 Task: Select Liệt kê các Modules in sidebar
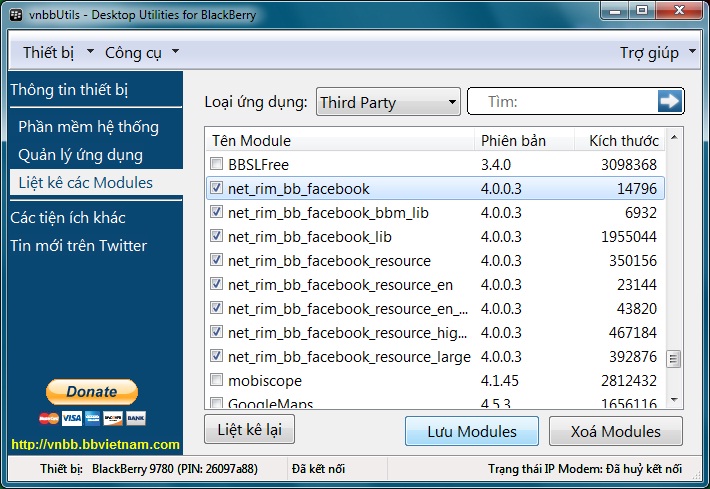96,182
